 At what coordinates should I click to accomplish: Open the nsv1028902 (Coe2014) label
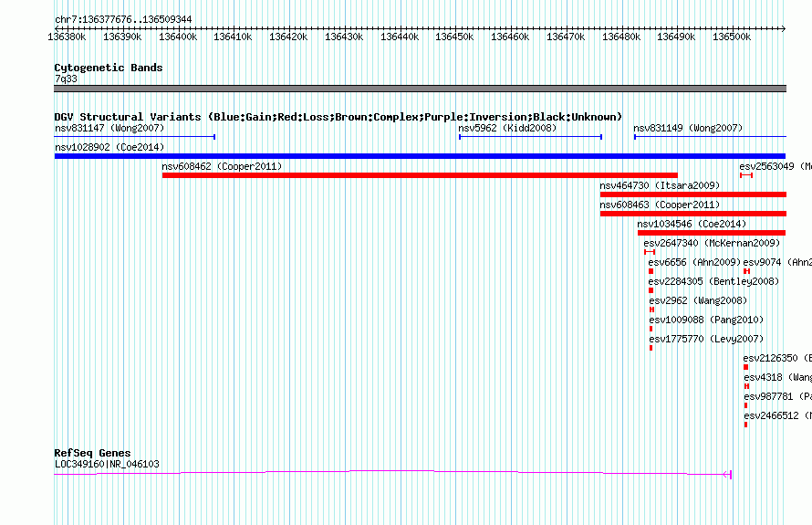click(109, 147)
